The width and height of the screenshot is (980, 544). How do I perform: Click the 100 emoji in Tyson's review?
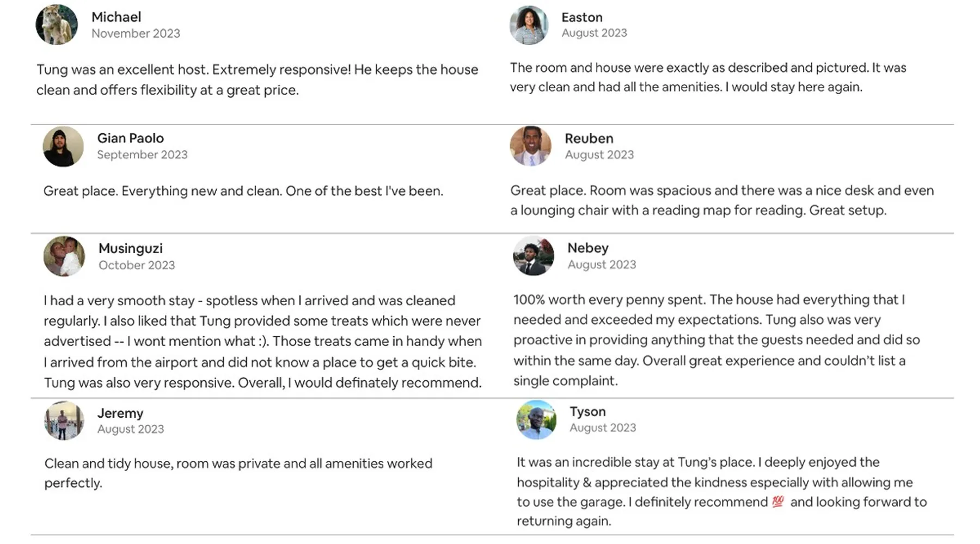tap(778, 502)
